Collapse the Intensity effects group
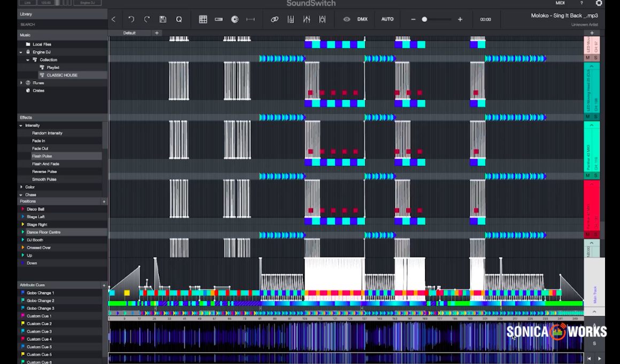Viewport: 620px width, 364px height. 21,126
